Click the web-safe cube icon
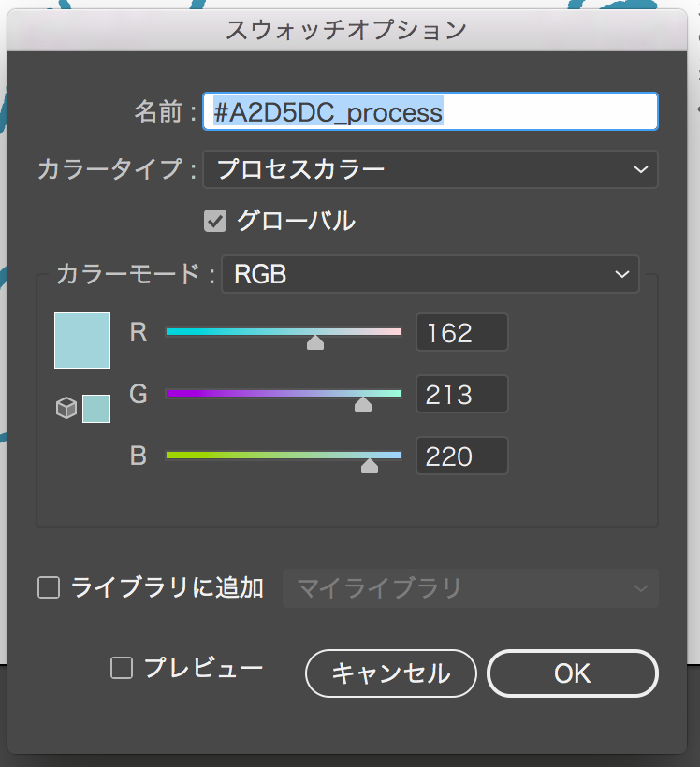 [x=66, y=408]
